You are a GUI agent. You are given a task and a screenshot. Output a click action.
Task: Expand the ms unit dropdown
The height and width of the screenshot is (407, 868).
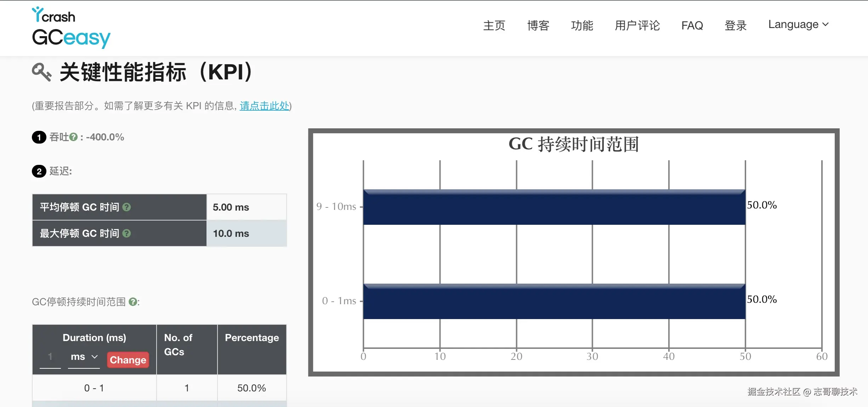(x=84, y=357)
